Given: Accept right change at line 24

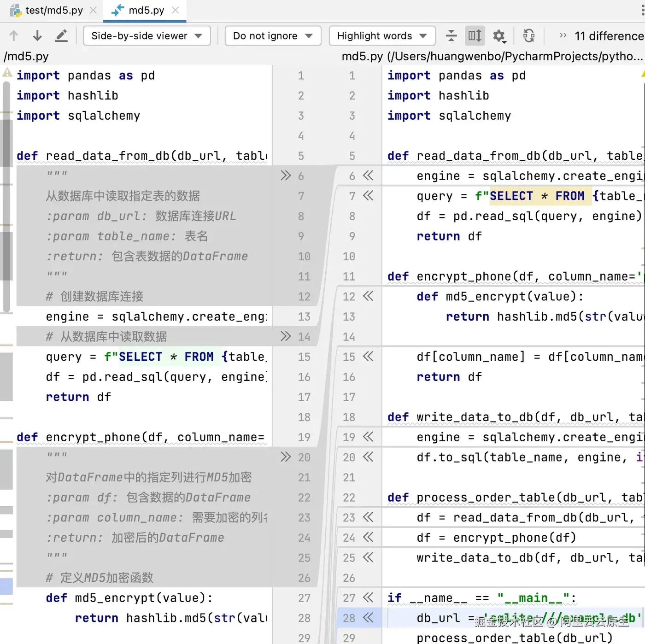Looking at the screenshot, I should click(368, 538).
